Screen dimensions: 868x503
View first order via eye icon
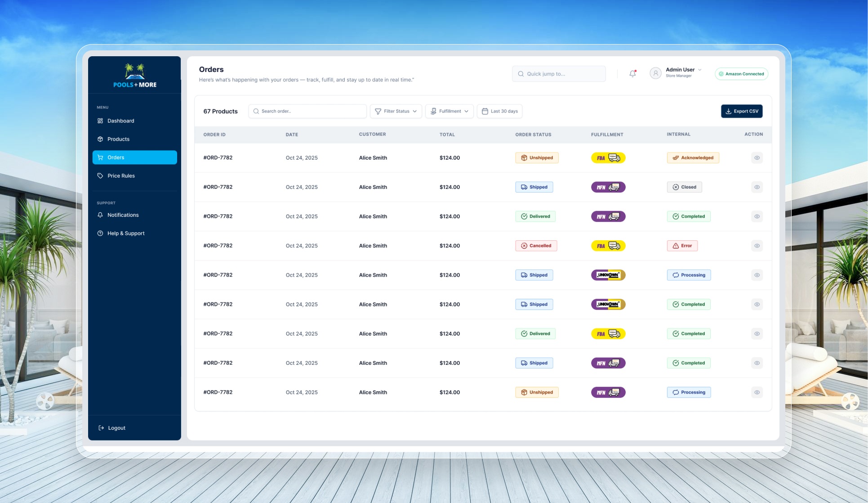[x=757, y=158]
